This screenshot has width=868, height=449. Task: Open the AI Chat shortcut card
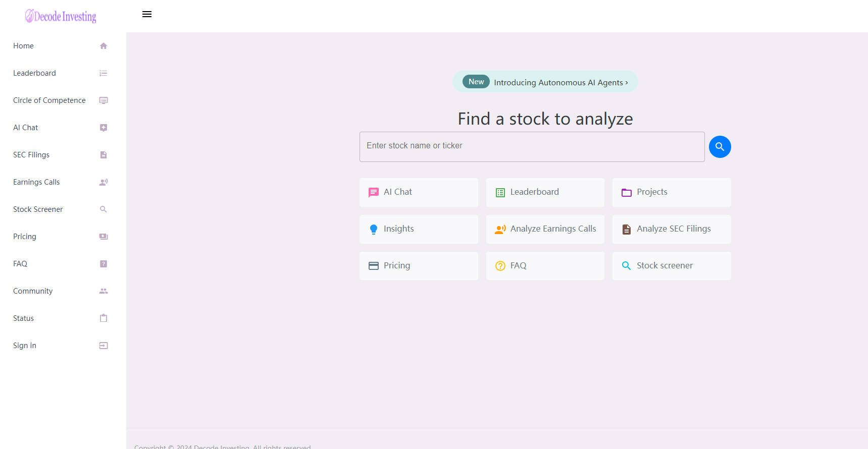click(x=419, y=192)
